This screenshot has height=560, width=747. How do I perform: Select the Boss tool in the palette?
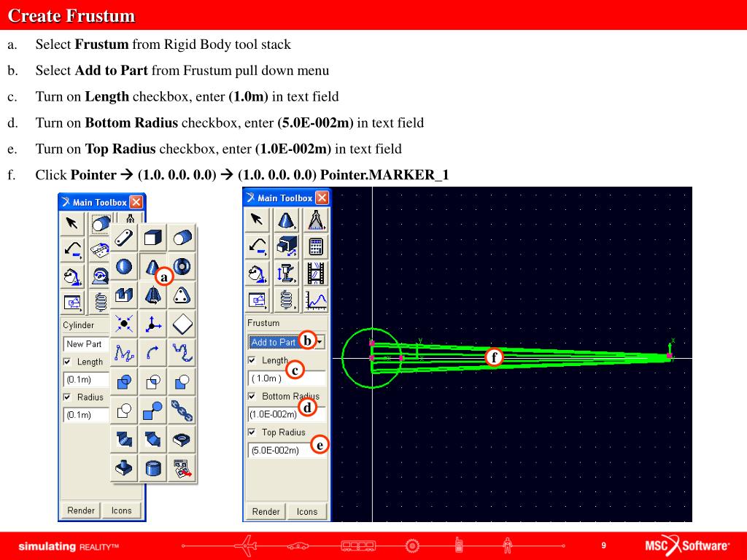[x=124, y=468]
